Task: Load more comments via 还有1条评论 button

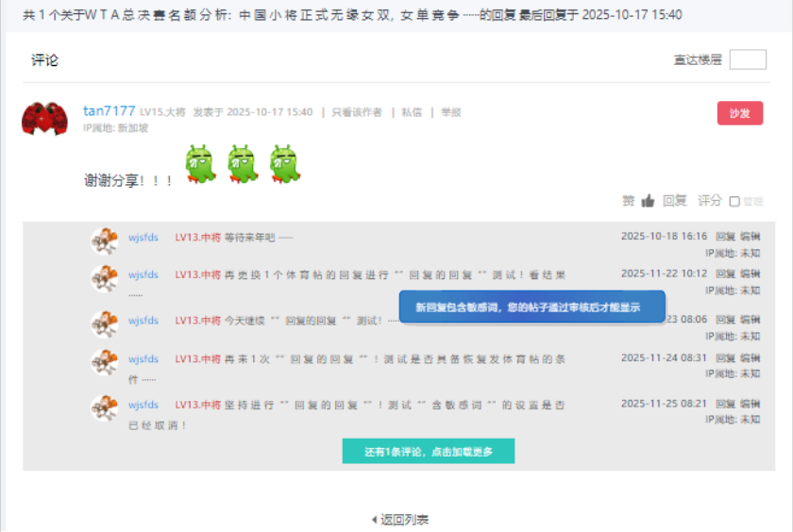Action: pyautogui.click(x=429, y=451)
